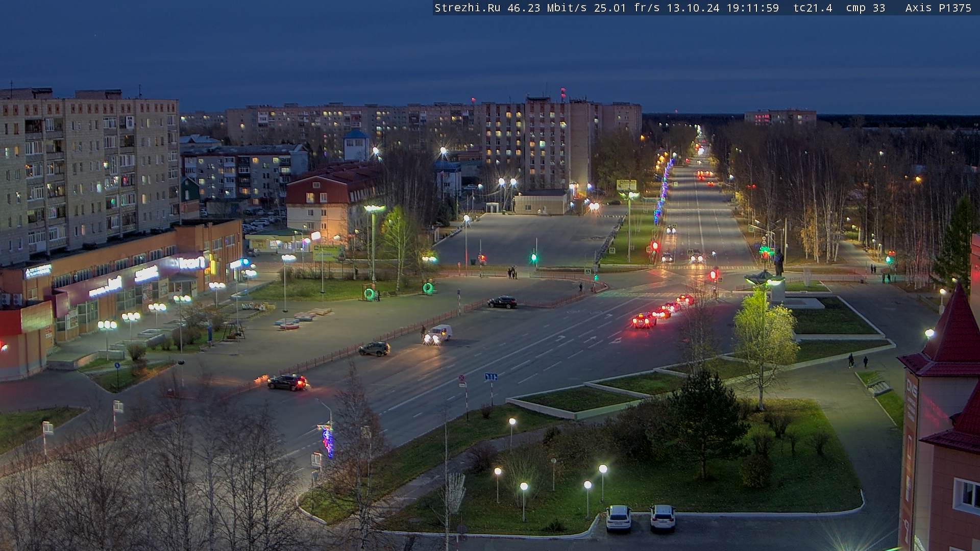
Task: Click the 19:11:59 time stamp
Action: pyautogui.click(x=753, y=8)
